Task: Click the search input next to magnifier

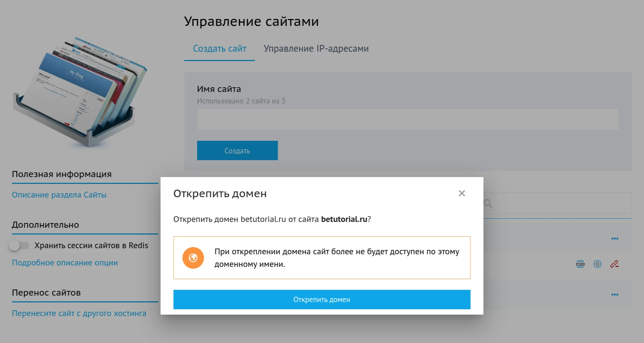Action: pos(556,203)
